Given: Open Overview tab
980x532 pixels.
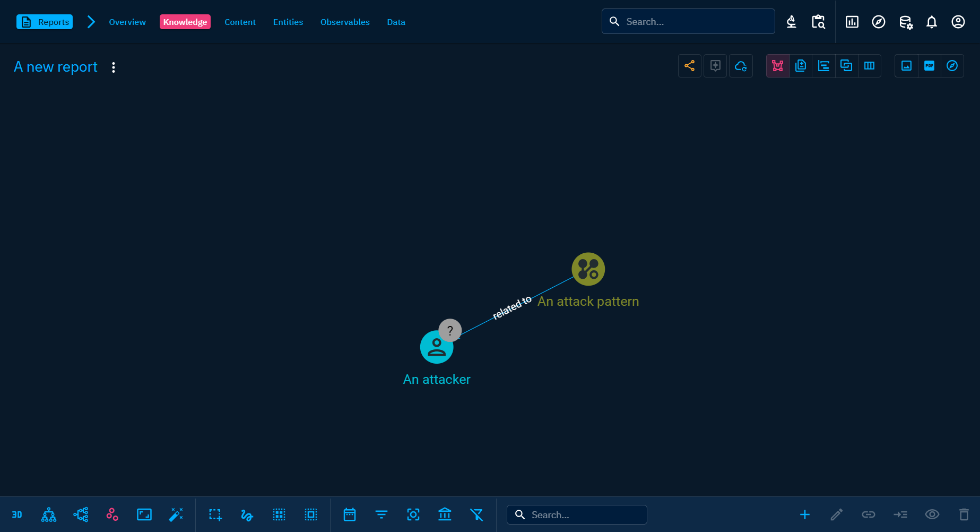Looking at the screenshot, I should click(x=127, y=22).
